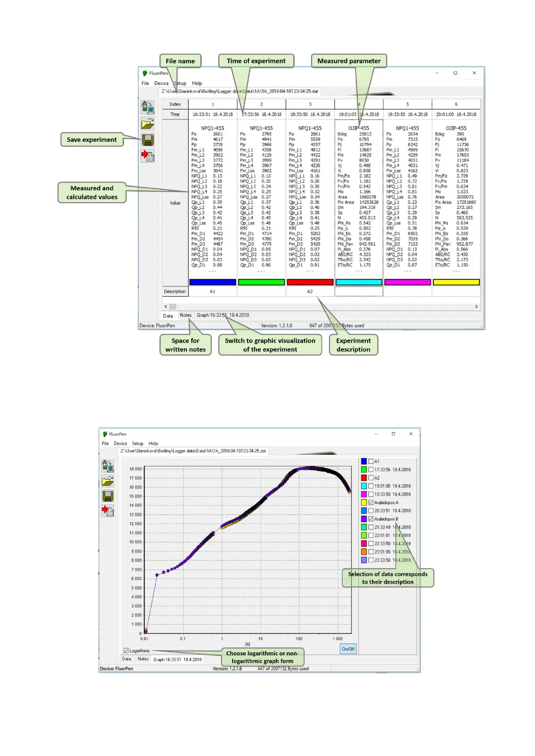
Task: Click A1 description cell under column 1
Action: coord(212,291)
